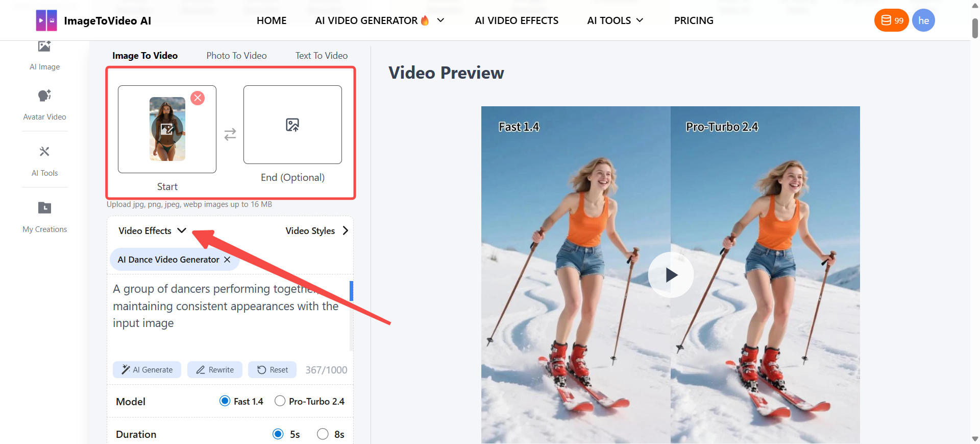Click the start image thumbnail
Image resolution: width=980 pixels, height=444 pixels.
(167, 129)
